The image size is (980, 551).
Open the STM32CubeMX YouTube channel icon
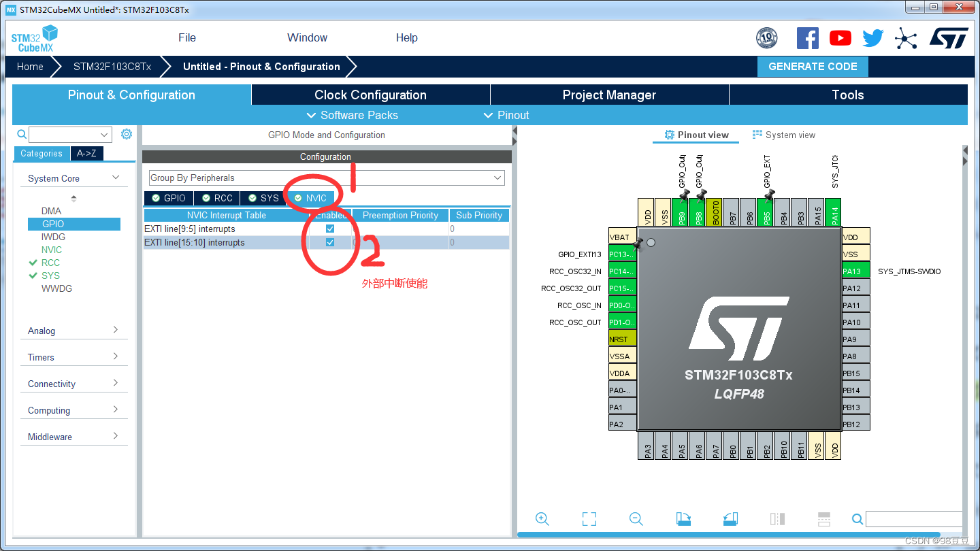[840, 38]
